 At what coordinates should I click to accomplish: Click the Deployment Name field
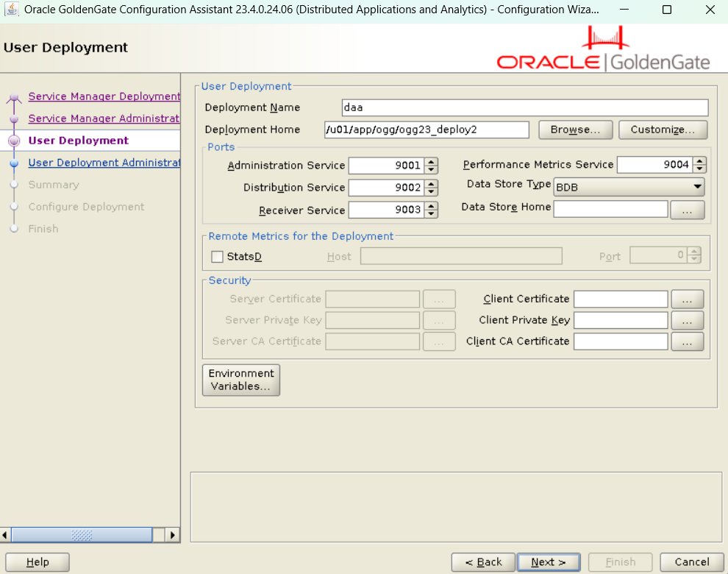(x=525, y=107)
